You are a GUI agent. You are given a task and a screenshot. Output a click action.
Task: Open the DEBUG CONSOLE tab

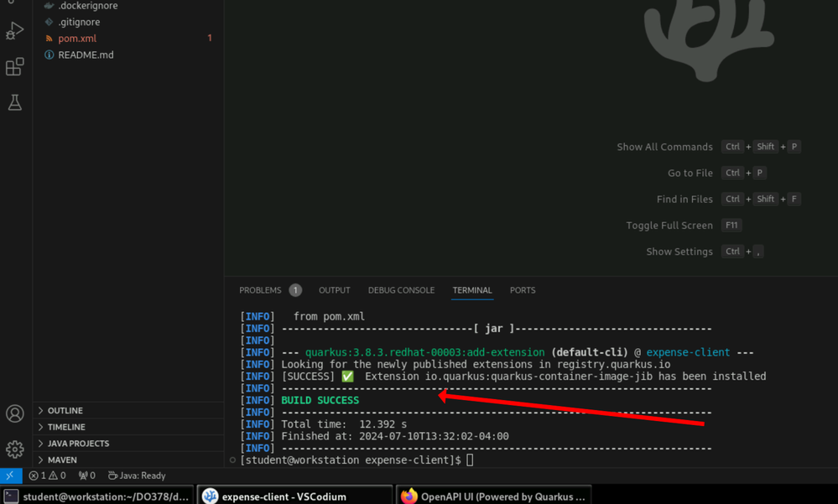[401, 290]
